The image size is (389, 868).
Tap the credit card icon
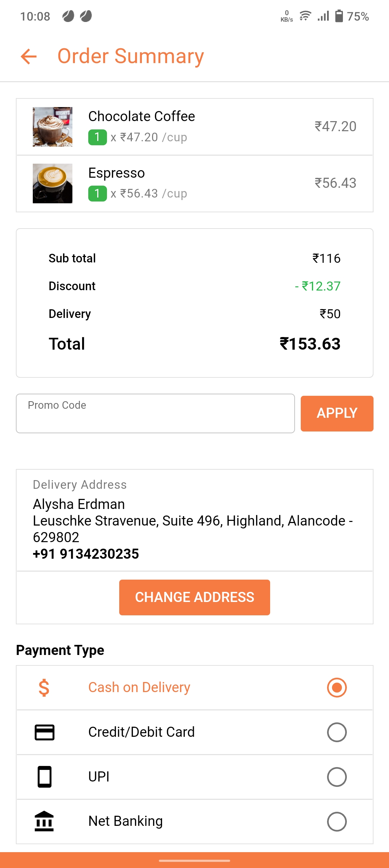coord(44,732)
